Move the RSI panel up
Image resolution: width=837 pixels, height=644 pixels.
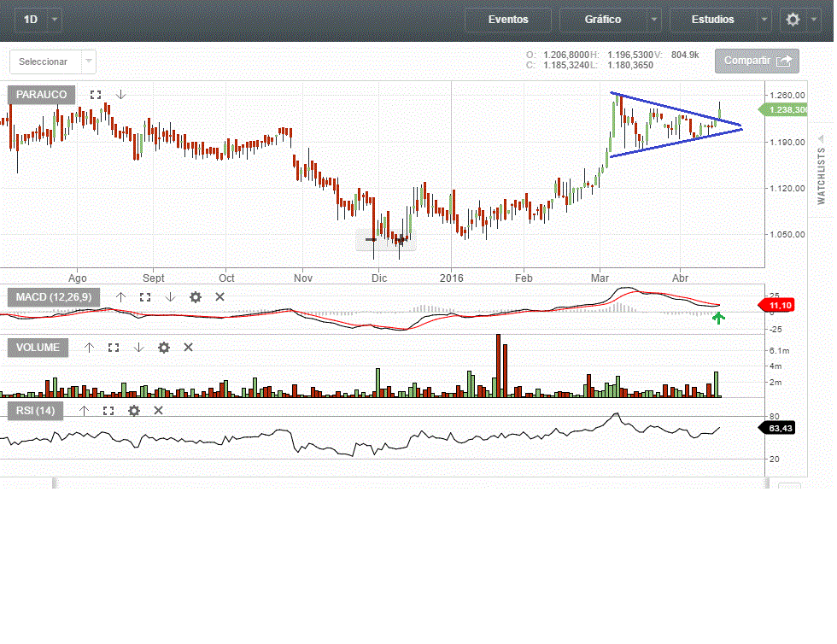click(84, 411)
